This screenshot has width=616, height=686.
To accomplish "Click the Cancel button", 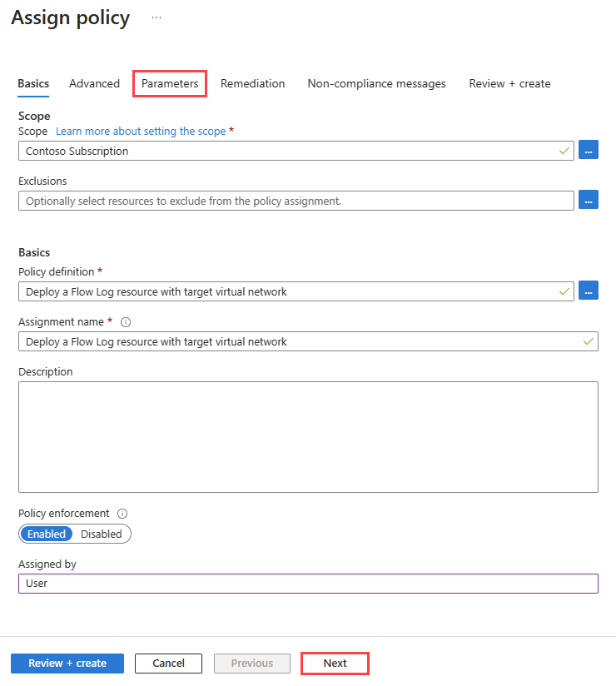I will [168, 664].
